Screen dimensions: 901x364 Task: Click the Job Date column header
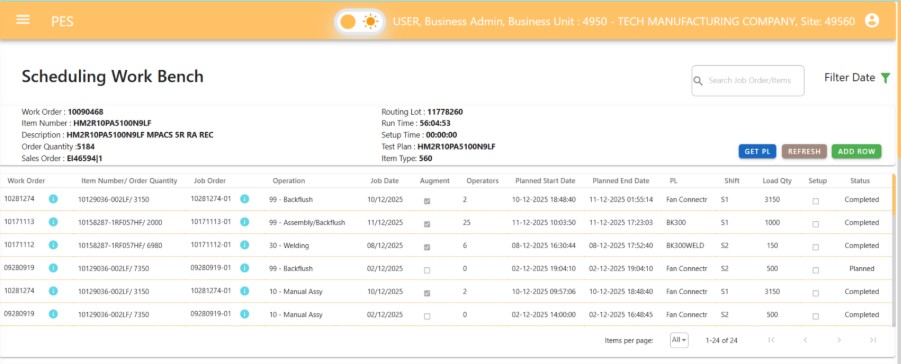(384, 181)
